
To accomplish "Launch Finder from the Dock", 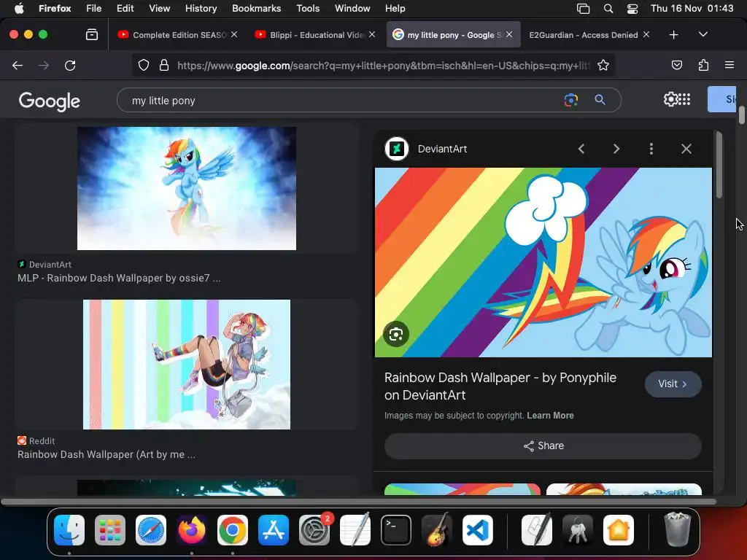I will [x=69, y=530].
